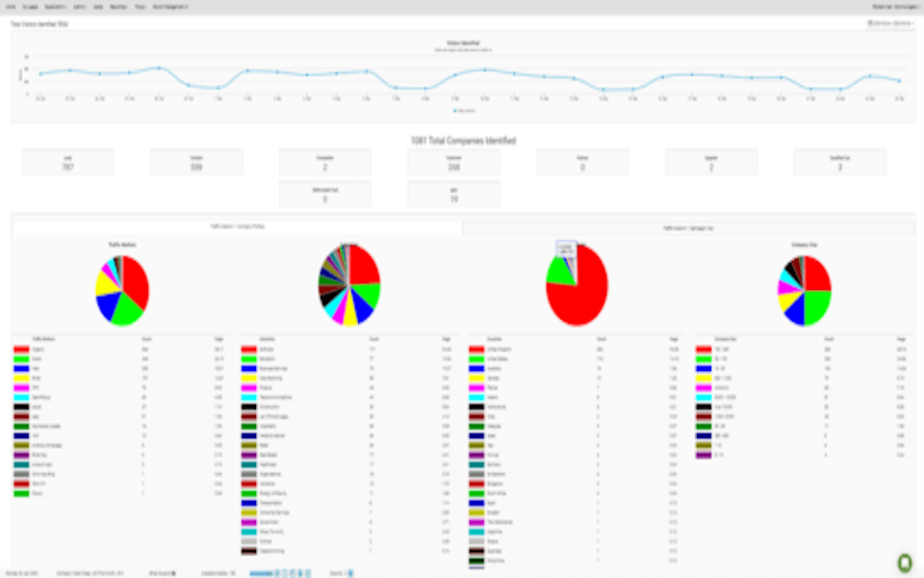Open the Tools menu

141,7
